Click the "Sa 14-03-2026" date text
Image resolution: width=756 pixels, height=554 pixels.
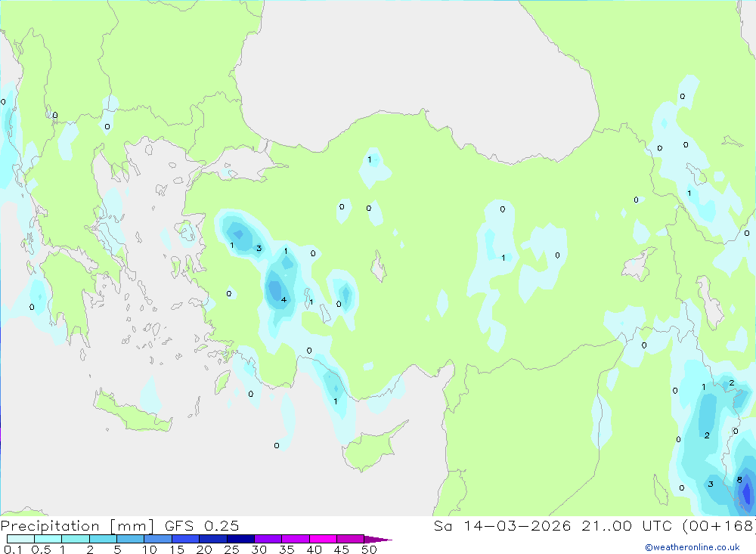tap(502, 525)
